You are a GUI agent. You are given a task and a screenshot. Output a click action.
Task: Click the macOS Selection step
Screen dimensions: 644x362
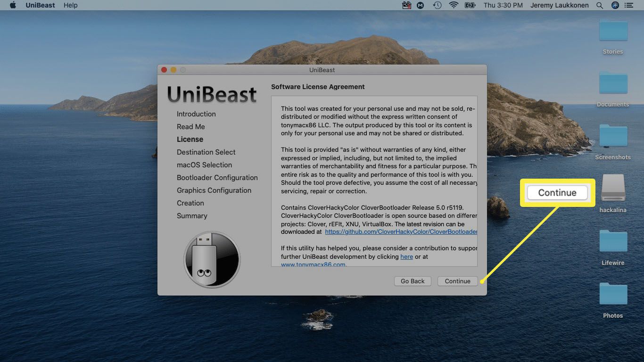204,165
